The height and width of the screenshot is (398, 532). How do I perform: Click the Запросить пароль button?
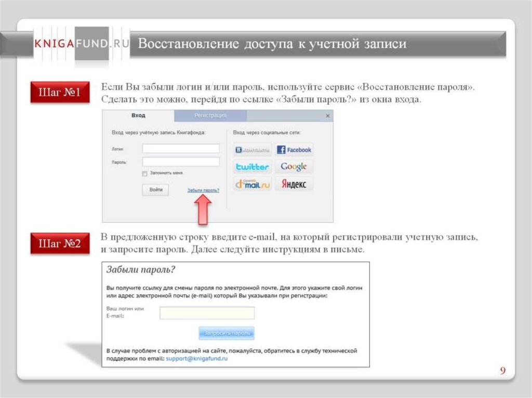[227, 333]
